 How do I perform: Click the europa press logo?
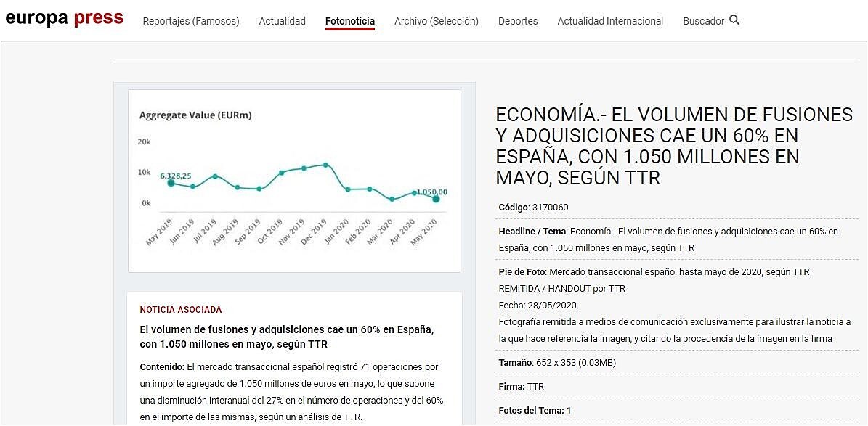pyautogui.click(x=64, y=19)
